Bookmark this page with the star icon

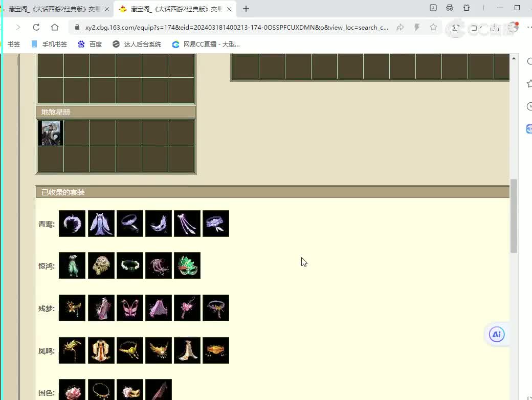pos(433,27)
